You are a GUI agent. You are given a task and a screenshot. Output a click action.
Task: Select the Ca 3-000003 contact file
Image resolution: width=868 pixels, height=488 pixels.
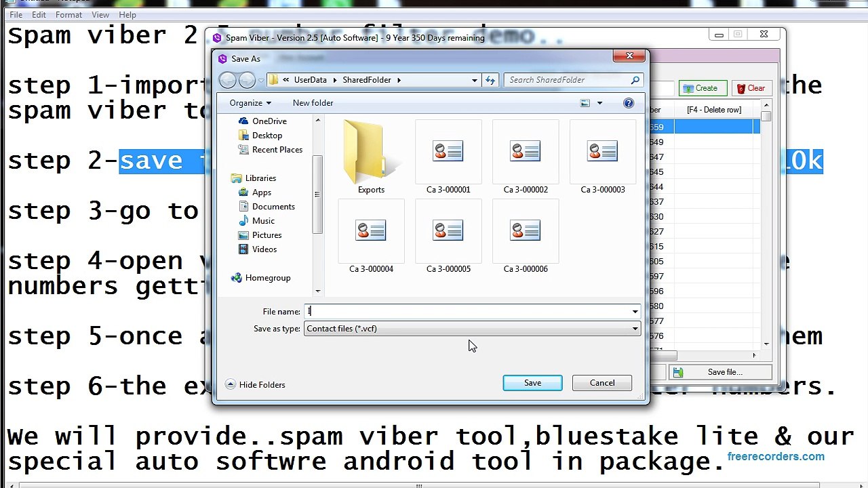603,158
